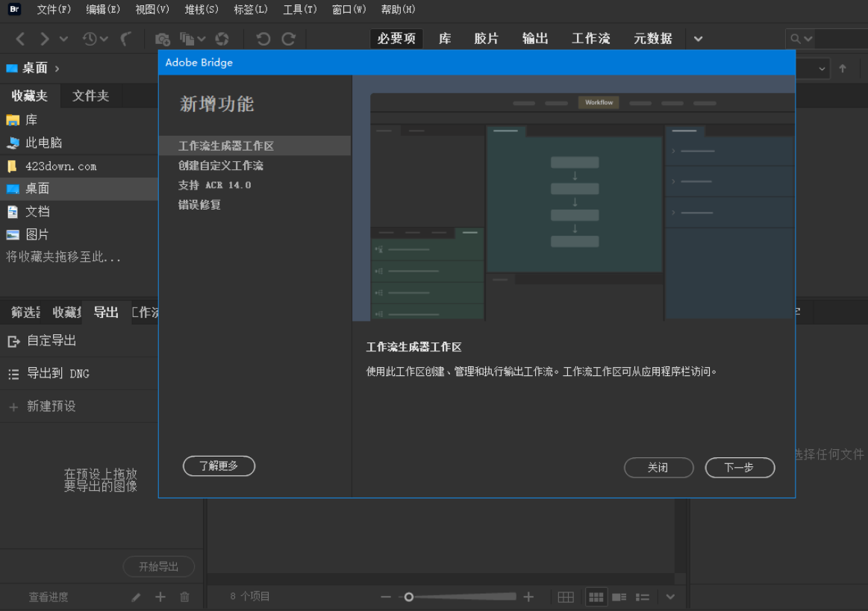This screenshot has height=611, width=868.
Task: Rotate 90° clockwise using toolbar icon
Action: [x=289, y=39]
